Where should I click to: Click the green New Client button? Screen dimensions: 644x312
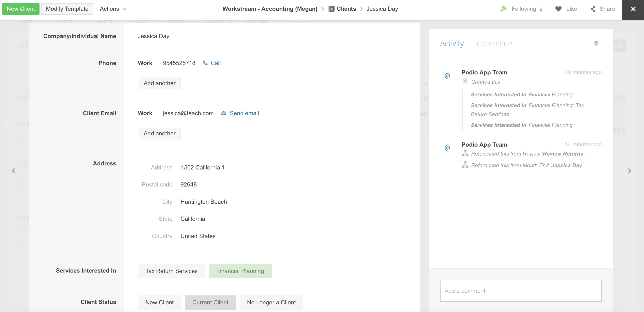tap(21, 9)
